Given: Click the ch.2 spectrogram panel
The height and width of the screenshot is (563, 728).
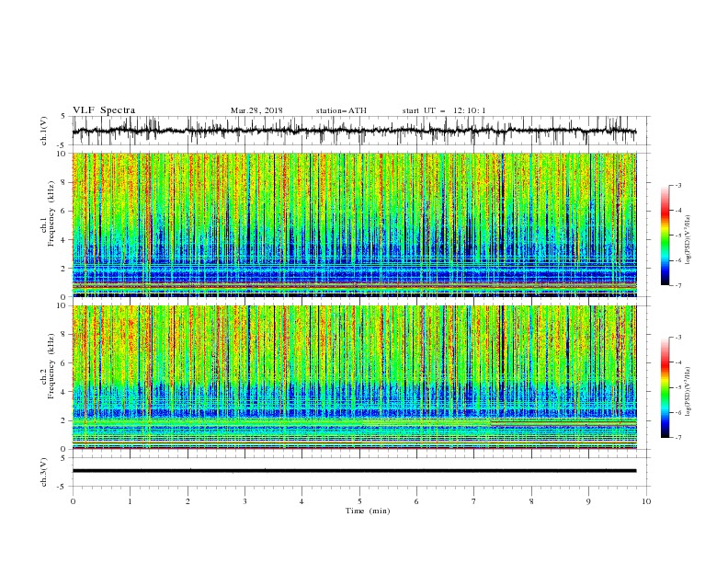Looking at the screenshot, I should pyautogui.click(x=354, y=377).
